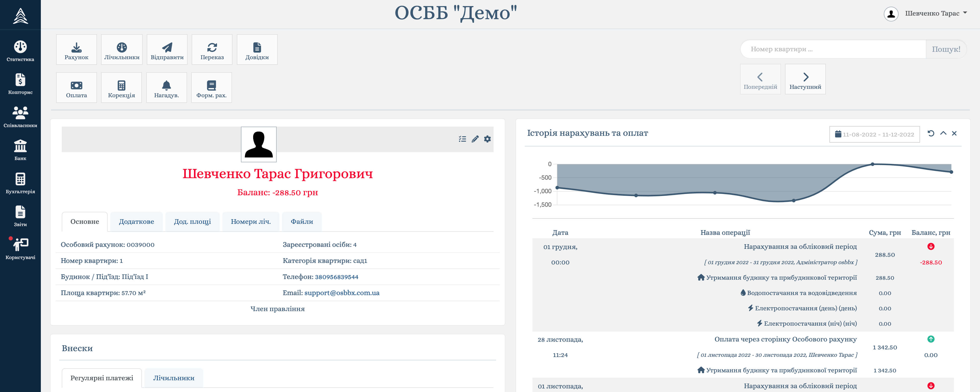Click the Лічильники toolbar button
The width and height of the screenshot is (980, 392).
[122, 50]
